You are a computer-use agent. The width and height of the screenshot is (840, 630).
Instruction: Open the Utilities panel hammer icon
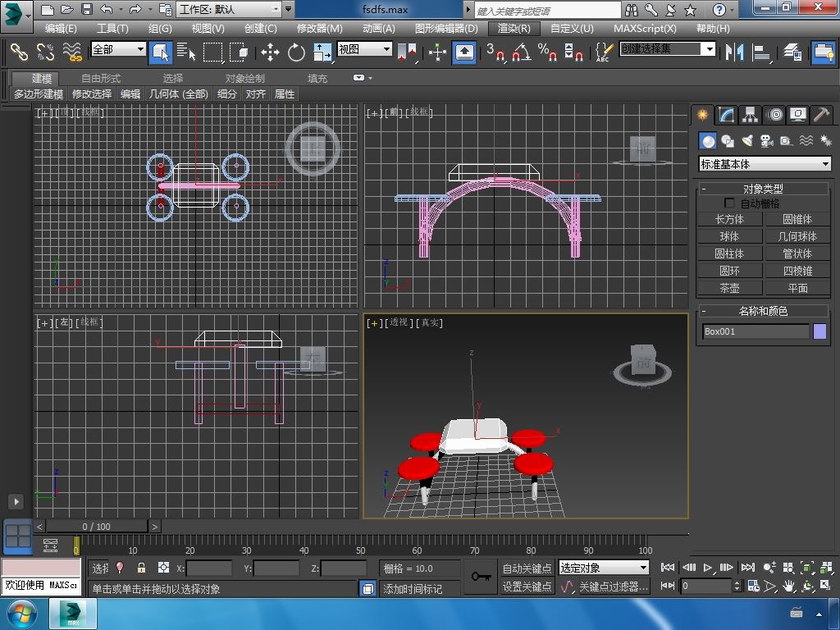click(821, 115)
